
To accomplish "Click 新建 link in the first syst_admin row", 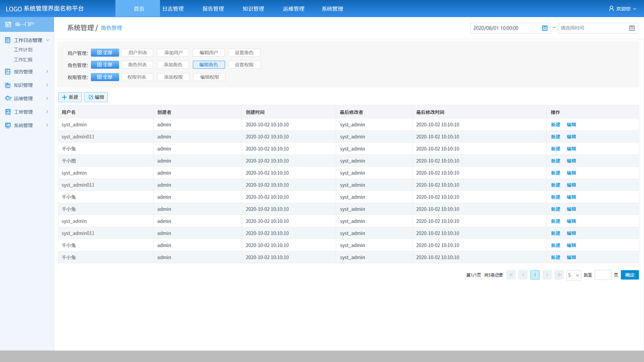I will (x=556, y=125).
